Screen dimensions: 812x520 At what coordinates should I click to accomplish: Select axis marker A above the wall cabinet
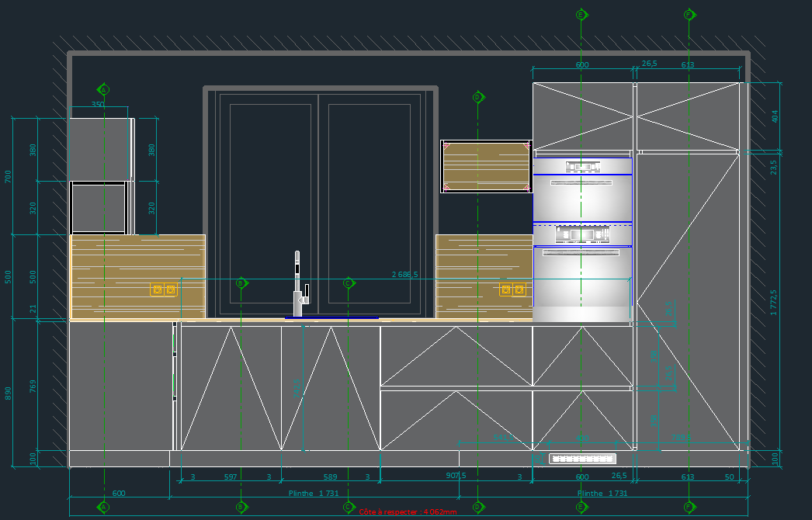coord(103,89)
